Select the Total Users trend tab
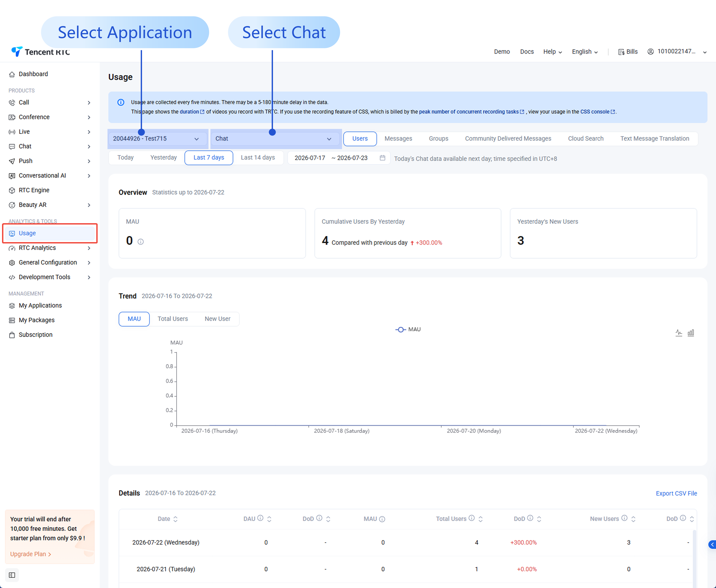Image resolution: width=716 pixels, height=588 pixels. pos(172,319)
